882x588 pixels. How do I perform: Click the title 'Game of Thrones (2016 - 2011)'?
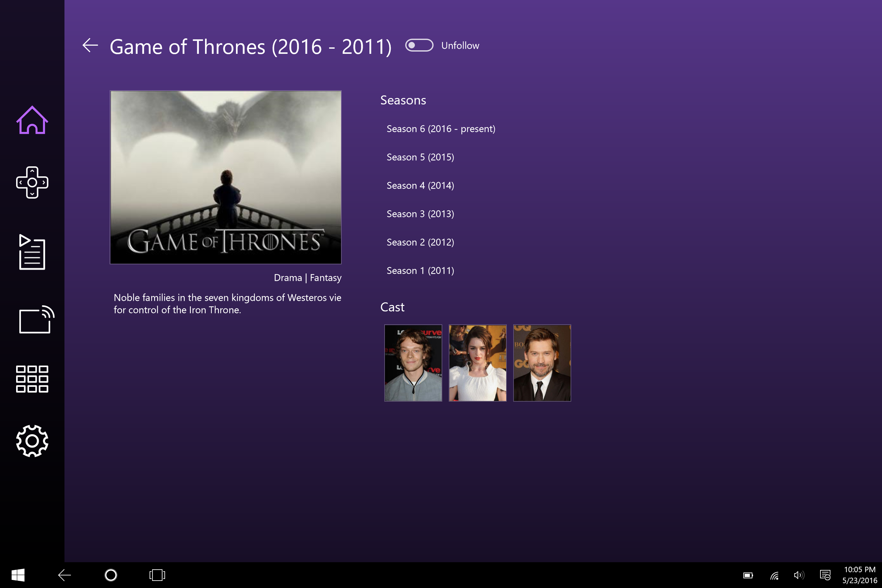click(250, 47)
